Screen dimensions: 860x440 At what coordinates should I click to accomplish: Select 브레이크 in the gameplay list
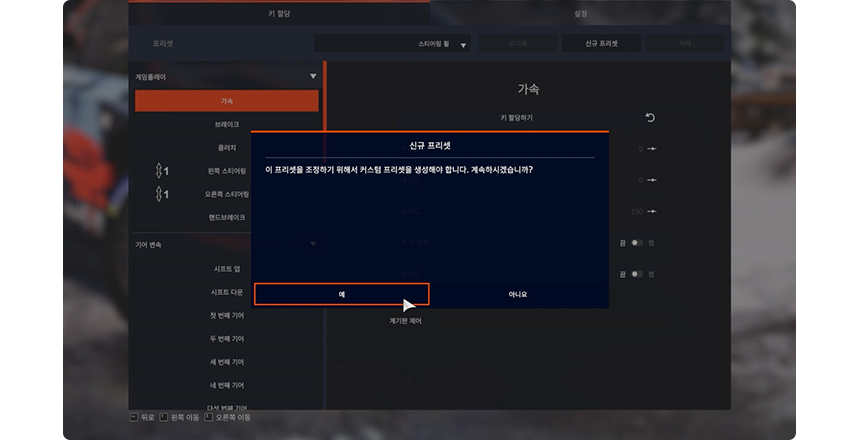(227, 124)
